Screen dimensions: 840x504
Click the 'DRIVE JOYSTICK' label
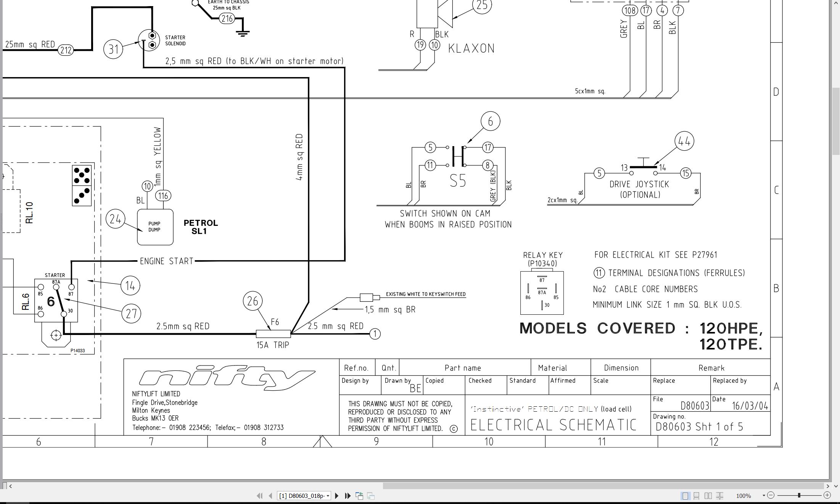point(639,184)
